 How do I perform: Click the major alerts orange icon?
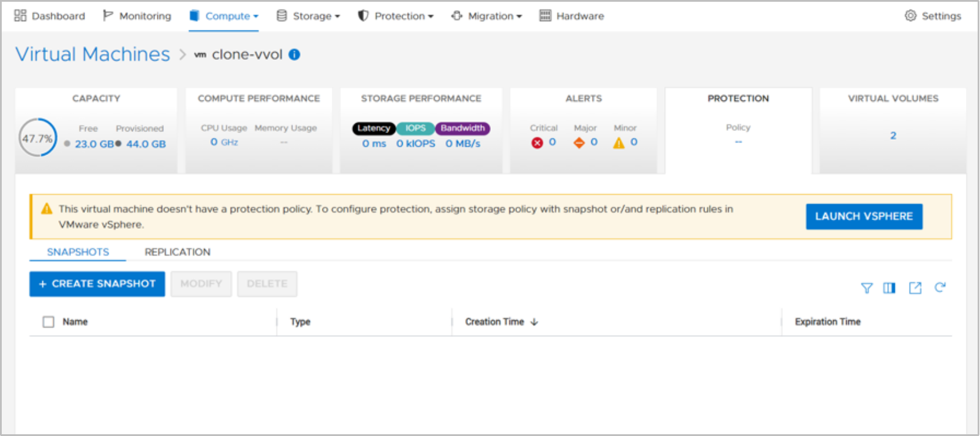[579, 143]
